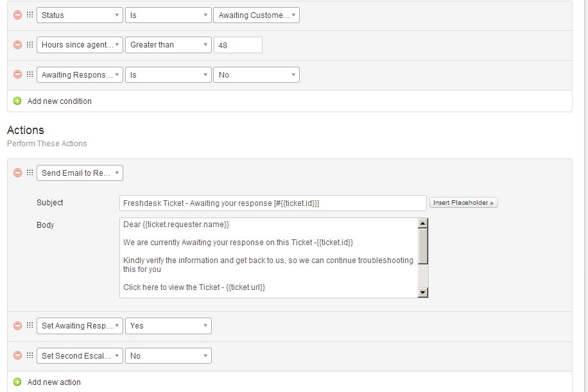
Task: Click the email Subject text field
Action: [273, 203]
